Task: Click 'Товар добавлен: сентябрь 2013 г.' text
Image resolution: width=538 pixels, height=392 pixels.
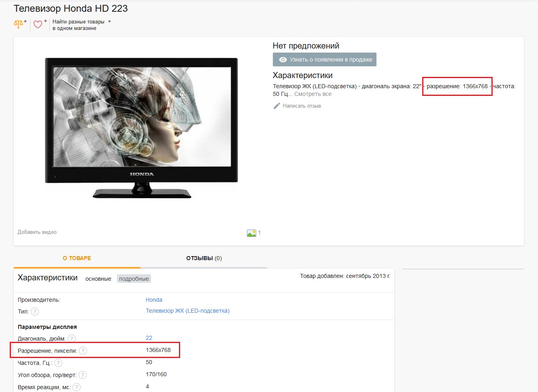Action: pyautogui.click(x=345, y=276)
